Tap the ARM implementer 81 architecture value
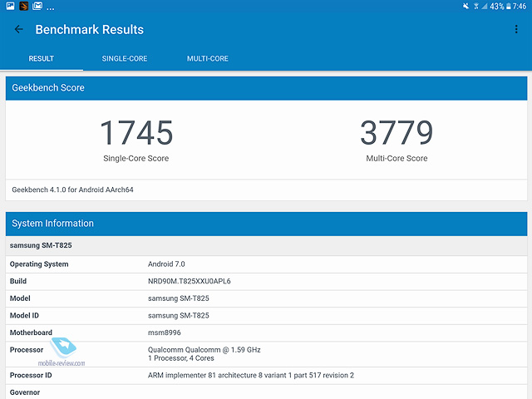This screenshot has width=532, height=399. (251, 375)
